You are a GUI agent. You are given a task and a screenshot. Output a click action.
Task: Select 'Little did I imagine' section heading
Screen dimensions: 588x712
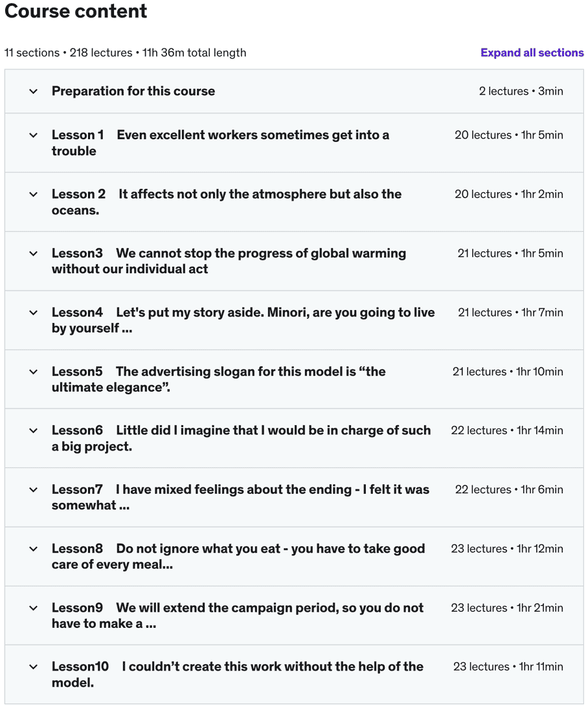(273, 430)
